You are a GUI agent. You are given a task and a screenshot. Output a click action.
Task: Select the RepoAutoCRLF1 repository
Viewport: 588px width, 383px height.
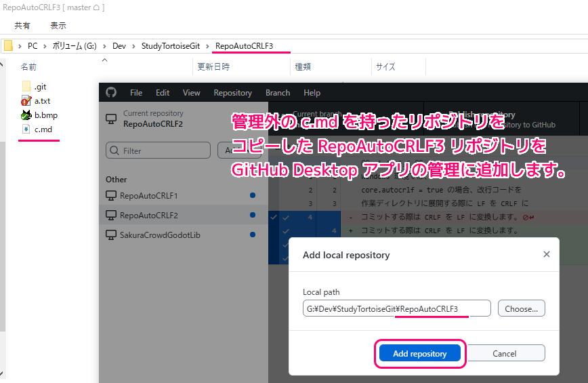147,195
